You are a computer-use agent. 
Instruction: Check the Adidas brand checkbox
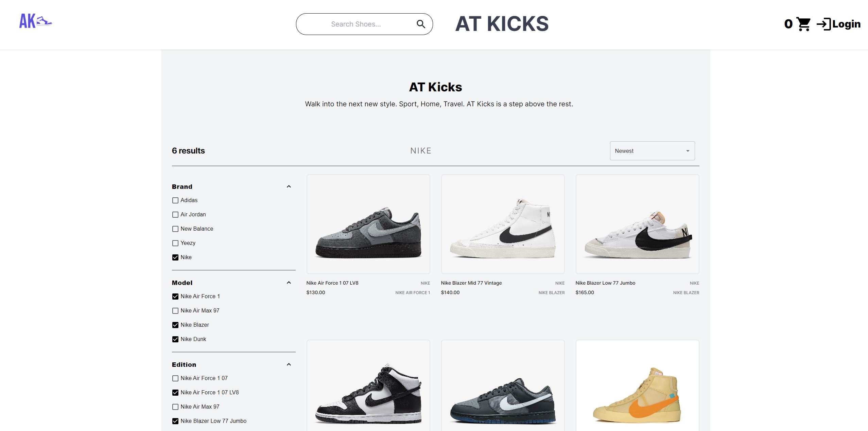[x=175, y=200]
